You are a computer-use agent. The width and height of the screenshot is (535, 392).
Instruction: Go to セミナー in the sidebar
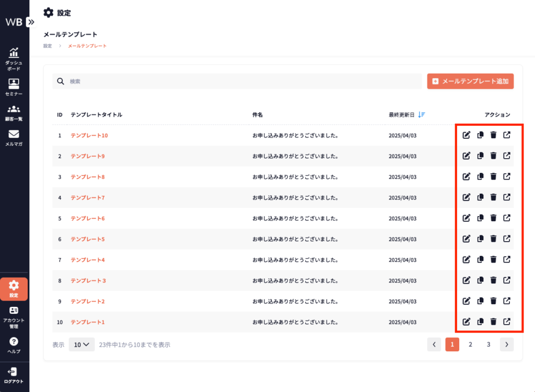[x=14, y=87]
